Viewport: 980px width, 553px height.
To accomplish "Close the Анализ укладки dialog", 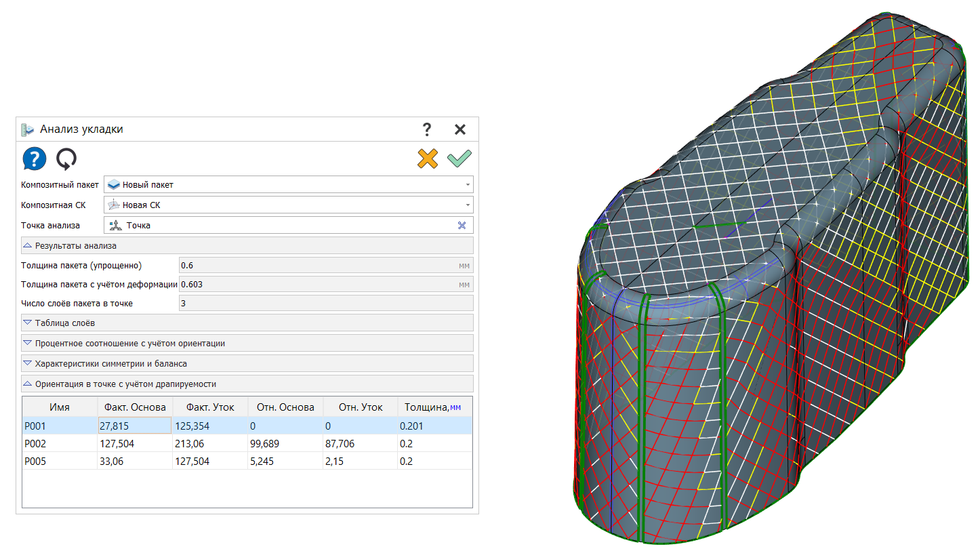I will pos(460,129).
